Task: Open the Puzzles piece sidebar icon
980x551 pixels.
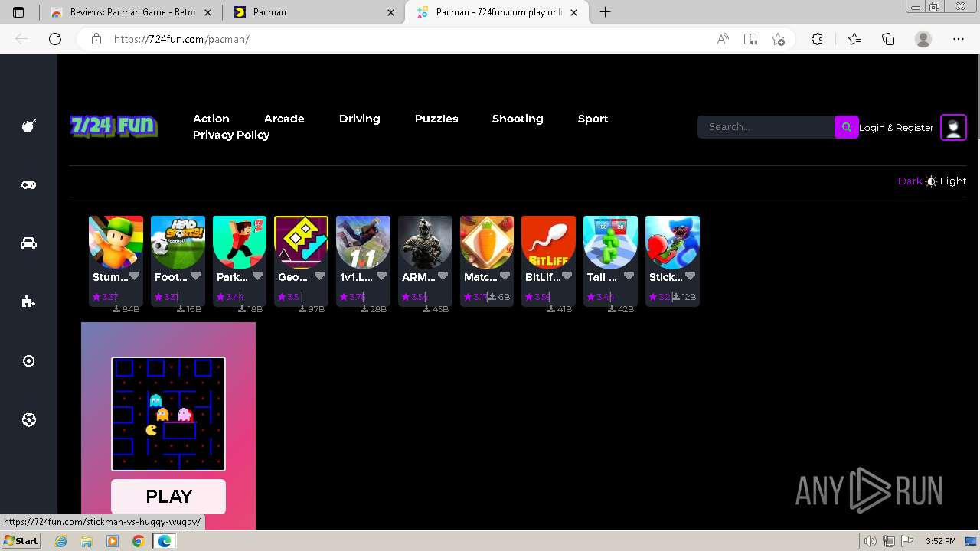Action: [x=29, y=302]
